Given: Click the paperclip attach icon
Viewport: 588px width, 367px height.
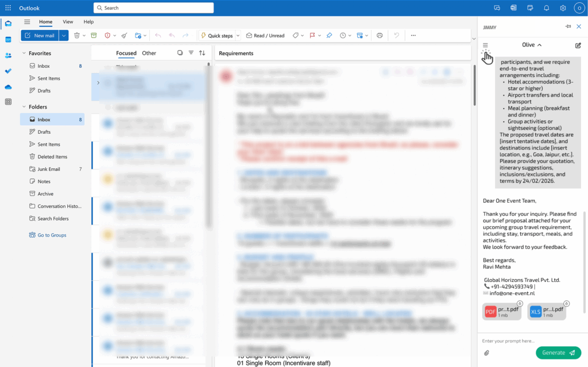Looking at the screenshot, I should pyautogui.click(x=486, y=353).
